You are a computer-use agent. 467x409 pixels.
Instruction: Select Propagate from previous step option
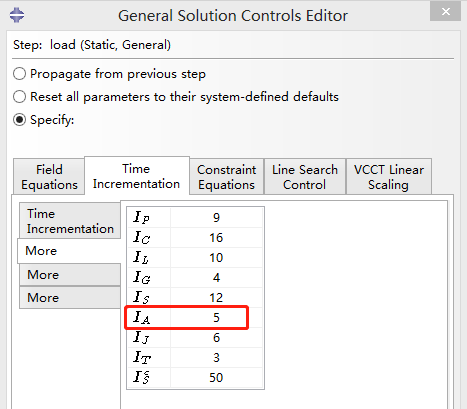click(19, 74)
